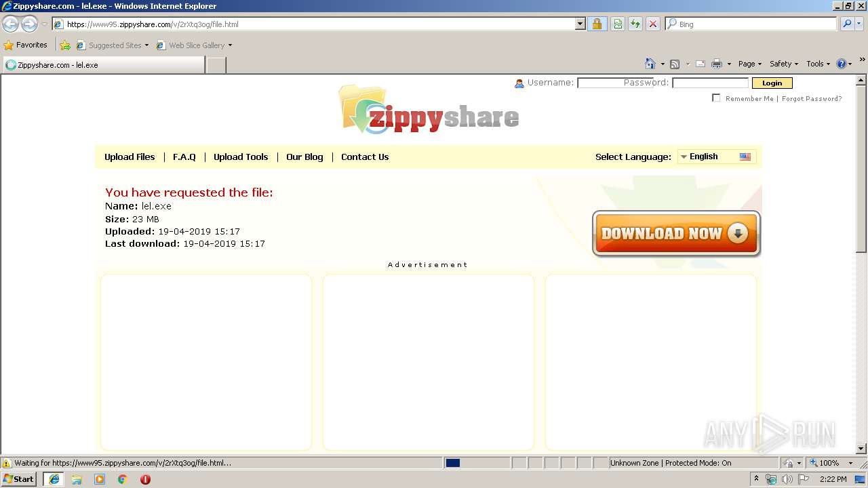Open Windows Explorer folder in taskbar
The width and height of the screenshot is (868, 488).
[77, 479]
